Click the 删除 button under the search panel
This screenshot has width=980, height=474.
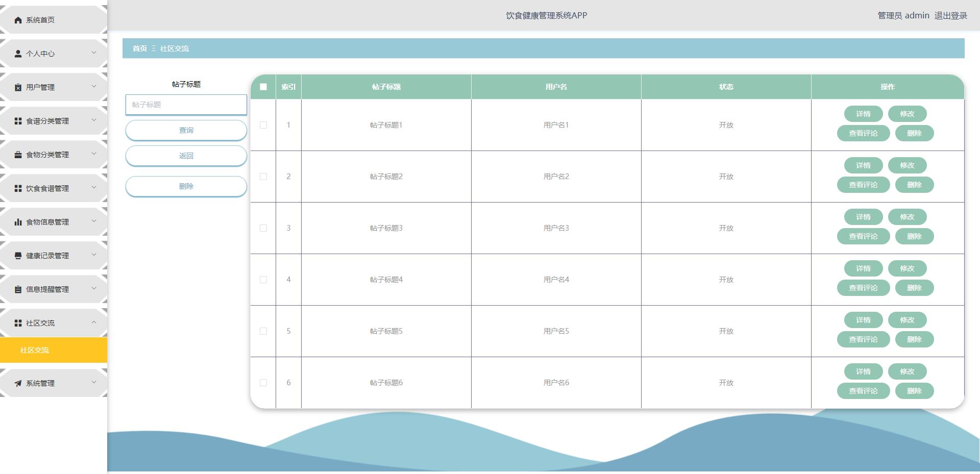click(x=186, y=186)
